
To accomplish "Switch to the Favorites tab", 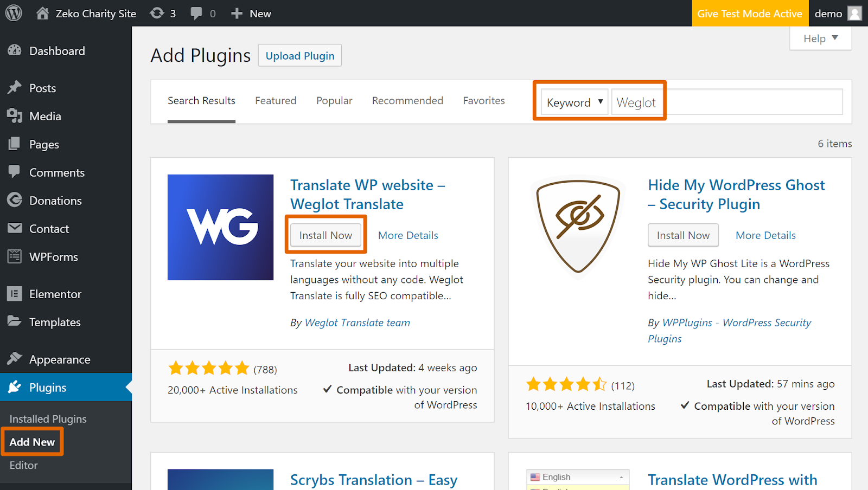I will pos(484,101).
